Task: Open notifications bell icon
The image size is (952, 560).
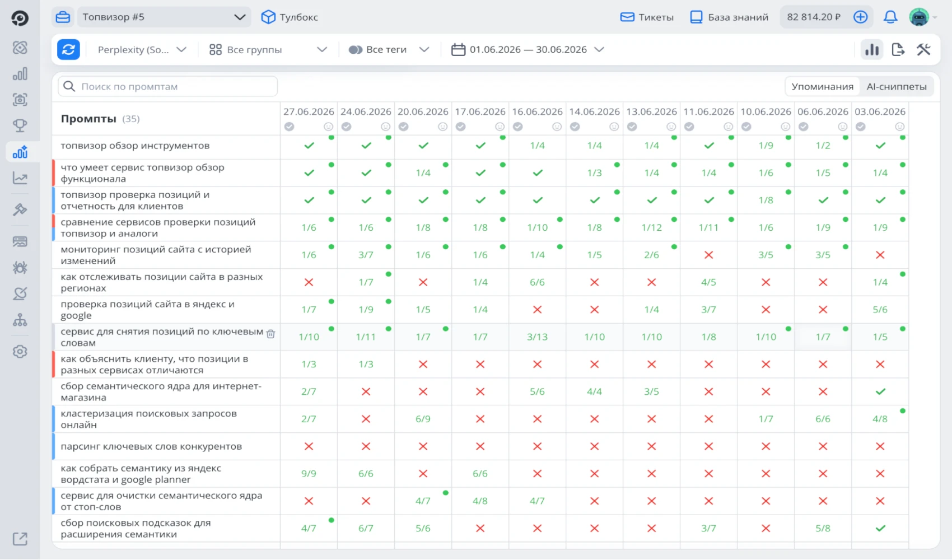Action: pos(890,17)
